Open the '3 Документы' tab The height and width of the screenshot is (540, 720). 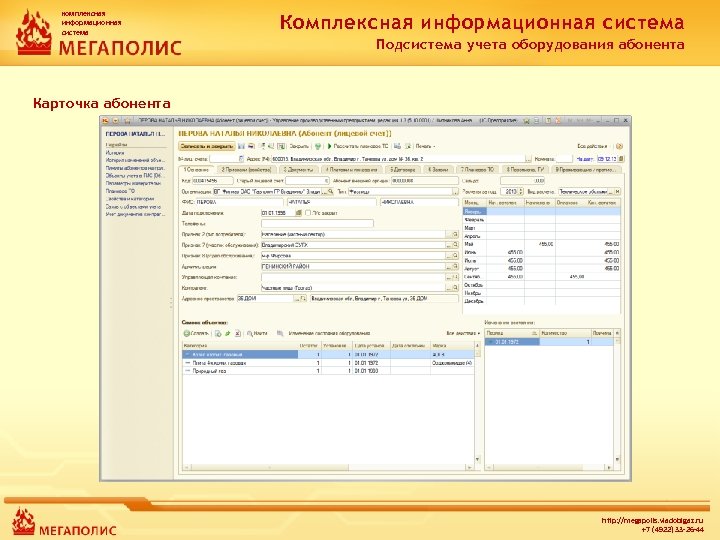[298, 169]
